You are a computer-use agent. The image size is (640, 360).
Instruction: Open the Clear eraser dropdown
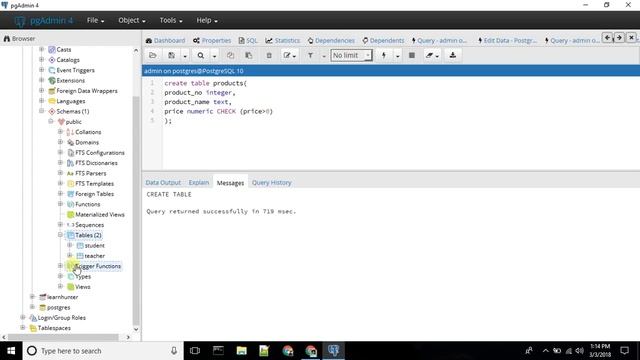431,56
